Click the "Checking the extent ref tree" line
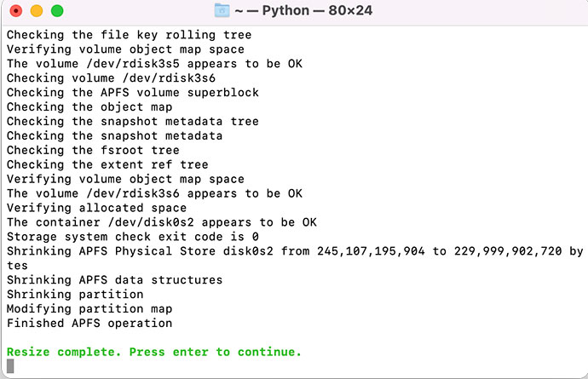 (x=107, y=164)
